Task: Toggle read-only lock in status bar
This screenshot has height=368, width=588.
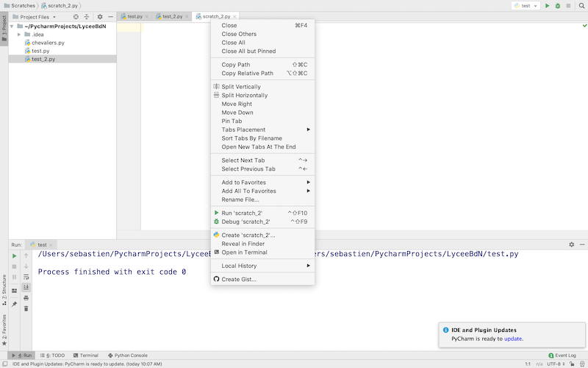Action: (572, 364)
